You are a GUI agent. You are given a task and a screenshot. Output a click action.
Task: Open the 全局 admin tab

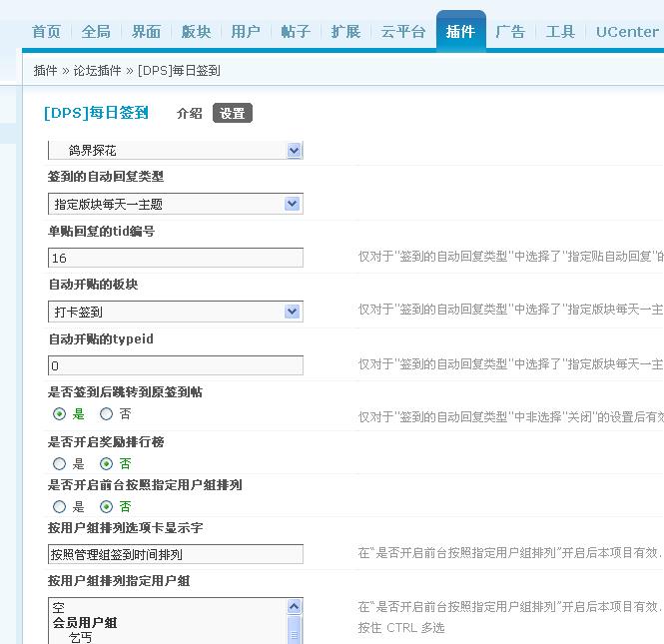[96, 32]
